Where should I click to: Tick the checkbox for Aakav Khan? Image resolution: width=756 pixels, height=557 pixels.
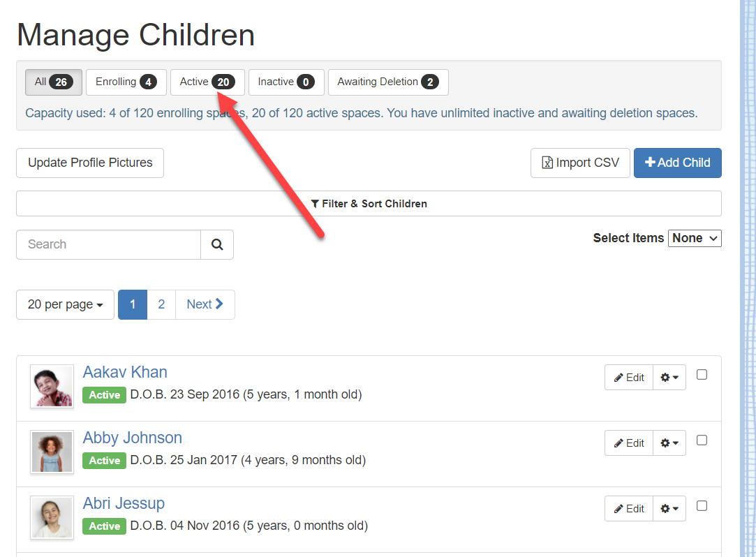point(702,375)
